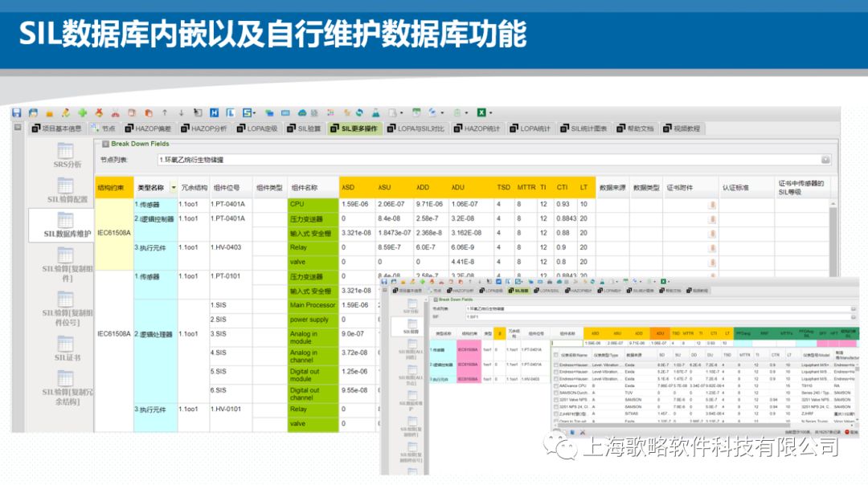Click certificate attachment icon in Relay row
Image resolution: width=868 pixels, height=485 pixels.
click(712, 248)
